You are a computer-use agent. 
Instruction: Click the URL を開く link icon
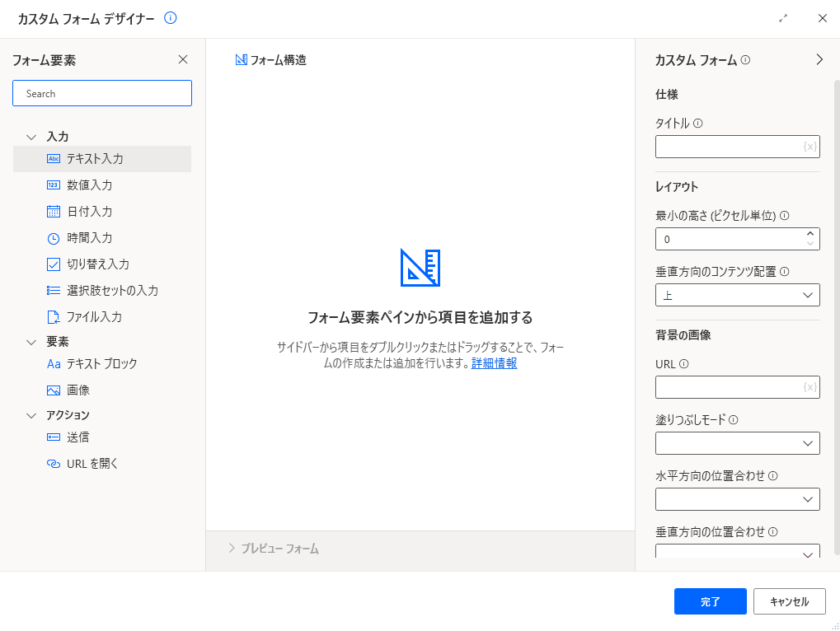point(54,464)
